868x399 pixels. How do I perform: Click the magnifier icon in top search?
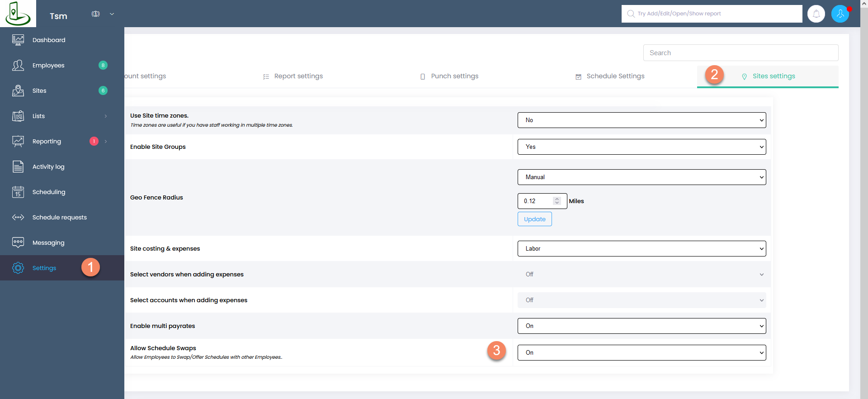coord(631,14)
